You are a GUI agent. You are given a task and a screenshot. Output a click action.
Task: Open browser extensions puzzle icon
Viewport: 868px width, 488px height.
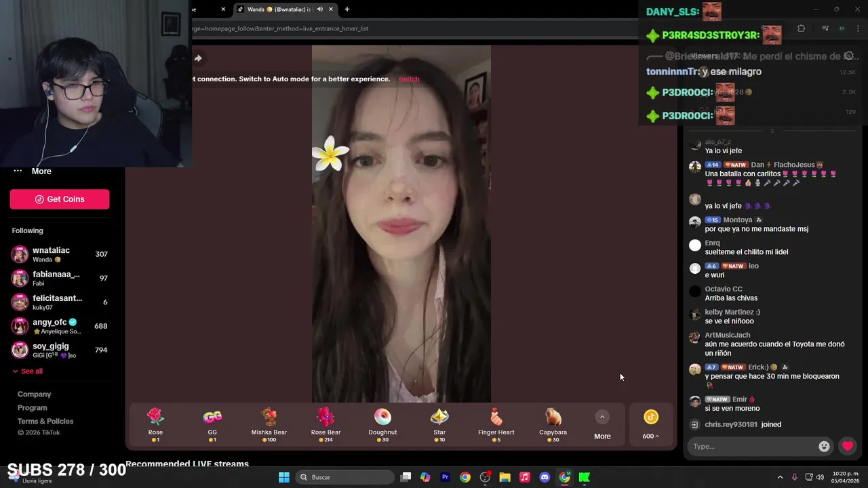tap(802, 28)
